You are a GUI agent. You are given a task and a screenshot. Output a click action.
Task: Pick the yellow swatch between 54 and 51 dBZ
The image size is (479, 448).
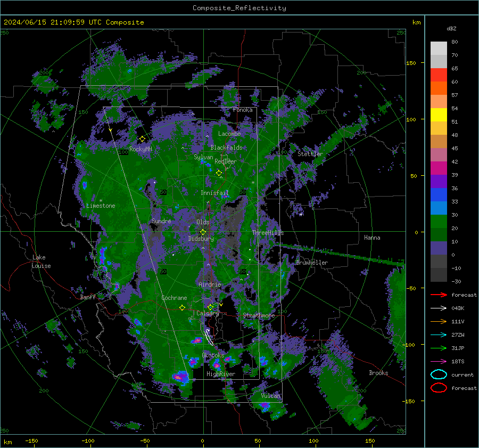(439, 115)
